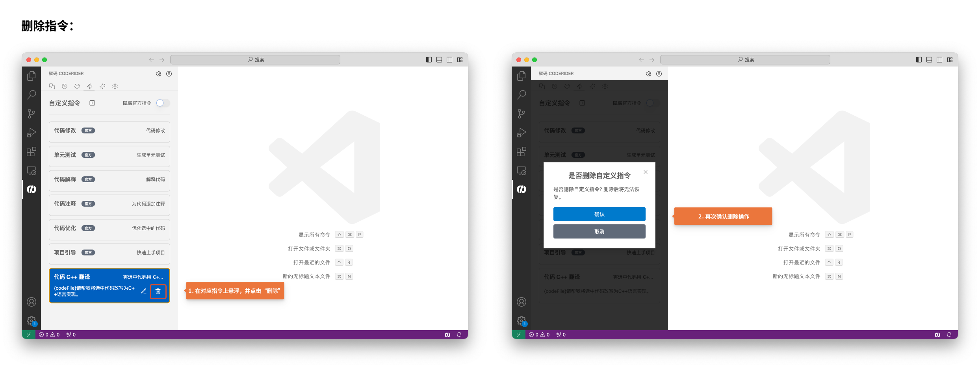Select the 代码解释 command card in left window
The width and height of the screenshot is (980, 368).
click(x=110, y=181)
